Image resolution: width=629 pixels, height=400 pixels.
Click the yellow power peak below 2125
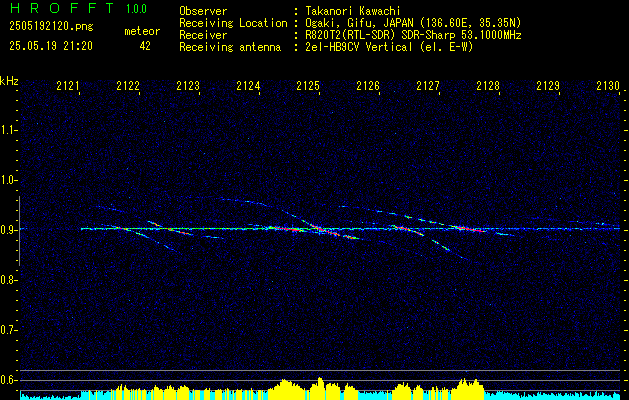click(x=320, y=388)
